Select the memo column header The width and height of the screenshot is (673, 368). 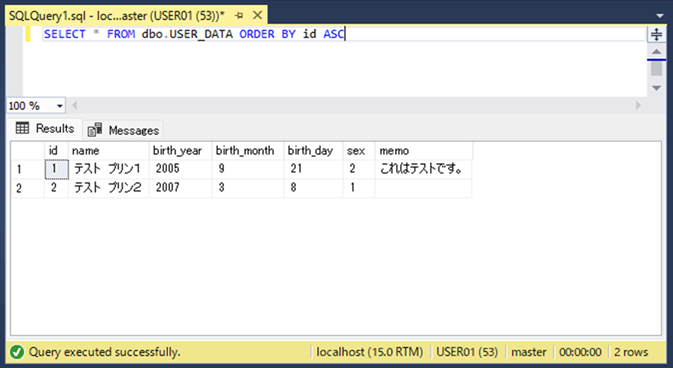(424, 151)
